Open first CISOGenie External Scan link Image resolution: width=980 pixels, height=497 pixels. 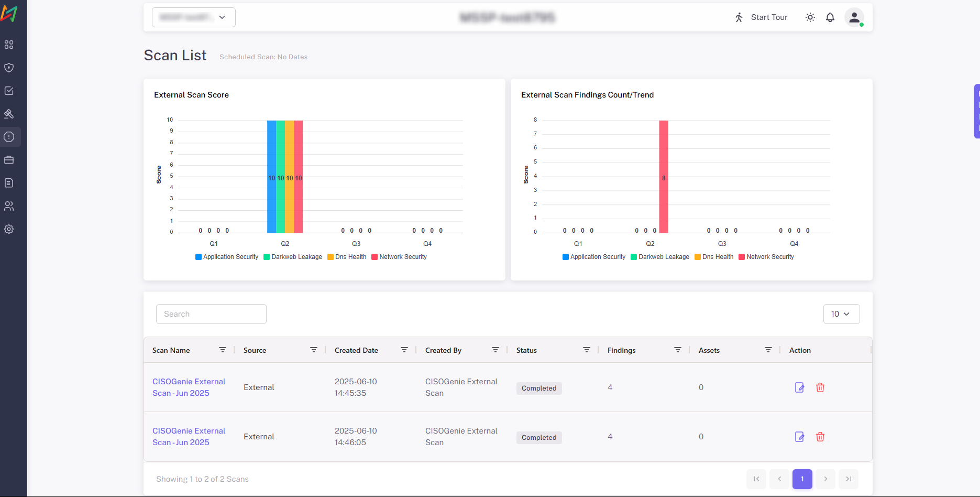[189, 387]
